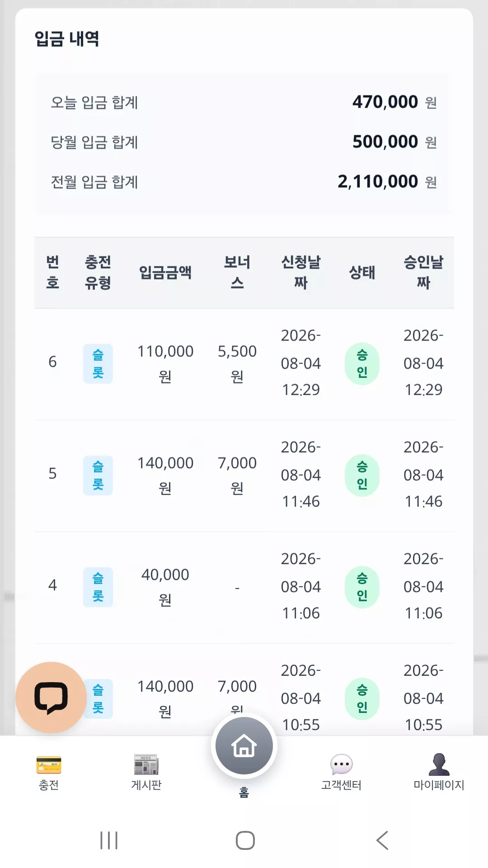Select the 슬롯 tag in row 6

click(98, 364)
